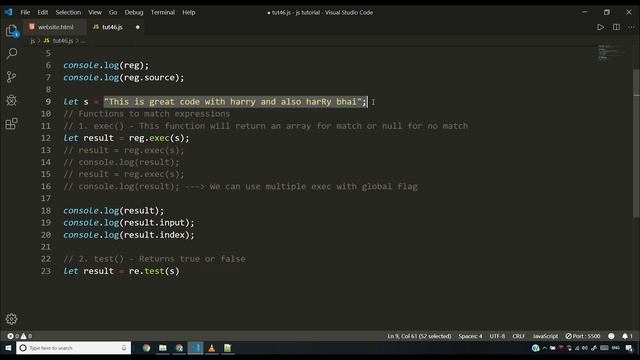Screen dimensions: 640x360
Task: Click the code minimap overview
Action: [611, 53]
